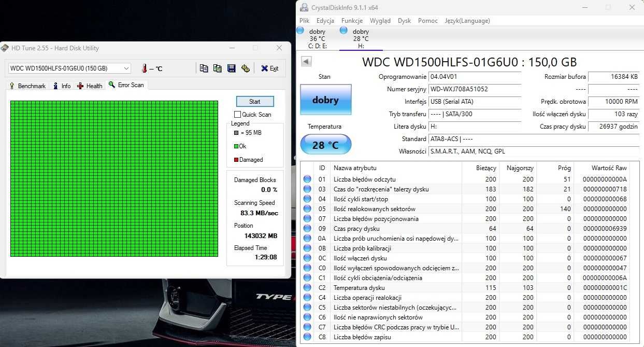The width and height of the screenshot is (644, 347).
Task: Click the '26937 godzin' power-on hours value
Action: tap(614, 127)
